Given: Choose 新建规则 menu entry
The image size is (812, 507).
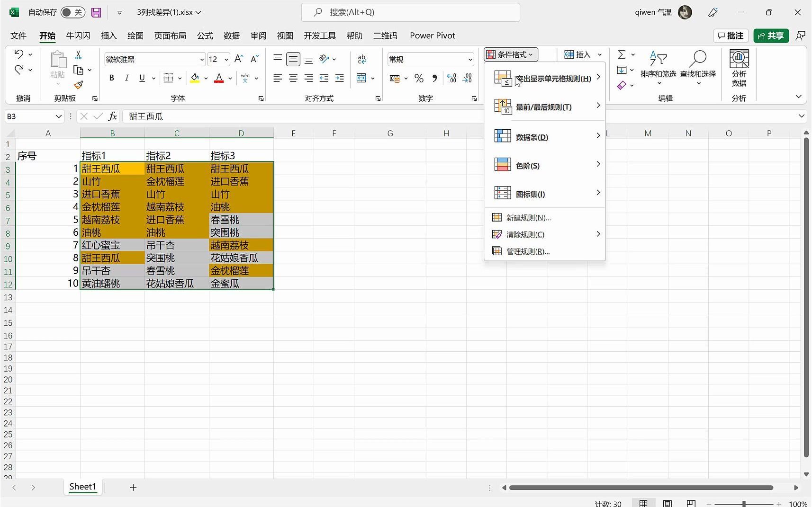Looking at the screenshot, I should [x=545, y=217].
